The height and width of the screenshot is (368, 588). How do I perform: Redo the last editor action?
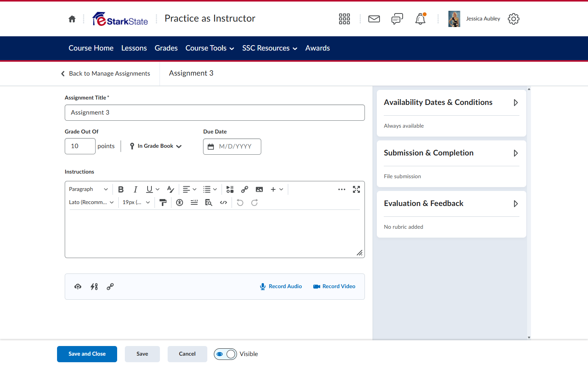(255, 203)
